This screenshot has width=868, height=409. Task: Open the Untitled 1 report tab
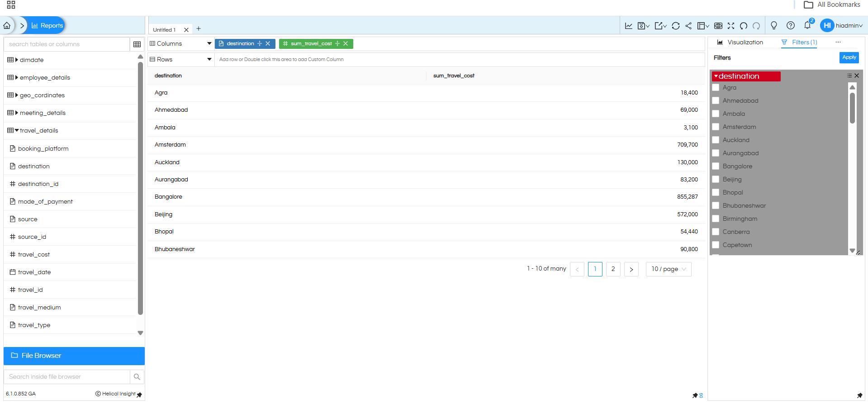165,30
